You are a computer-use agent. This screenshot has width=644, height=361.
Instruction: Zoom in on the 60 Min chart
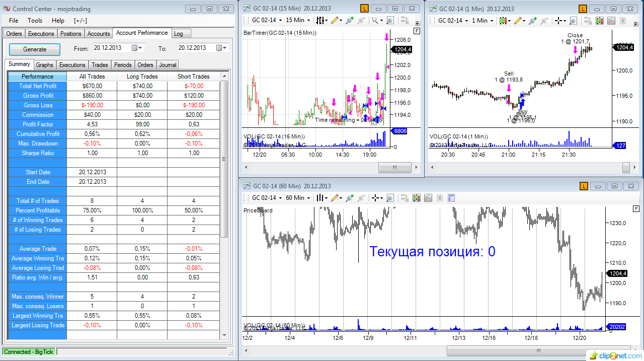pos(350,198)
